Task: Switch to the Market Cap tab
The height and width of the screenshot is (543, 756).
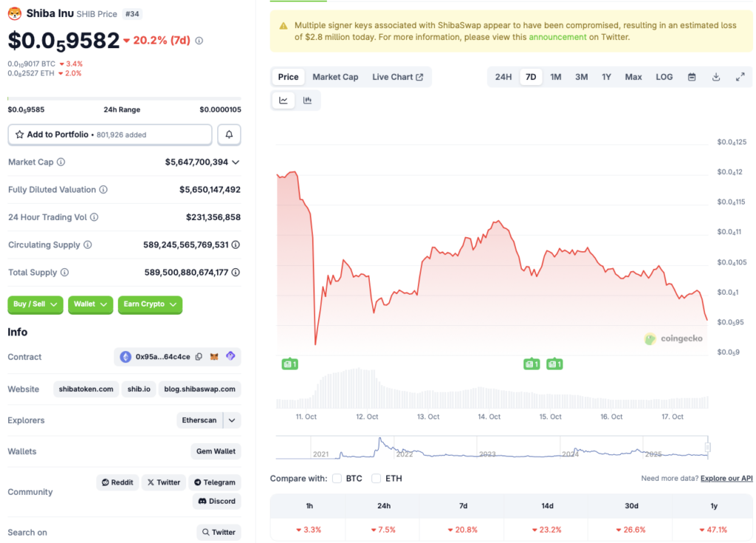Action: coord(335,77)
